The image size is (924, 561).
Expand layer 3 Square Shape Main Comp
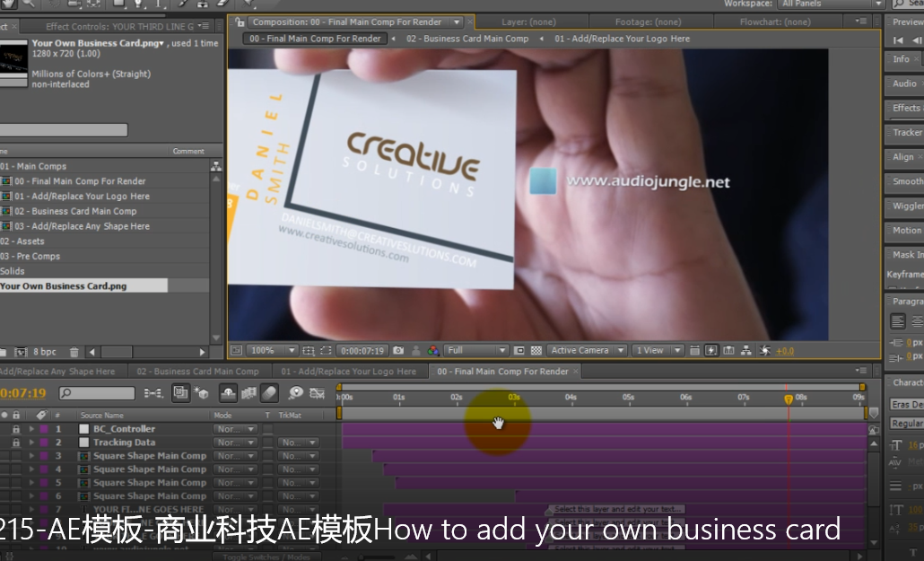click(x=31, y=456)
